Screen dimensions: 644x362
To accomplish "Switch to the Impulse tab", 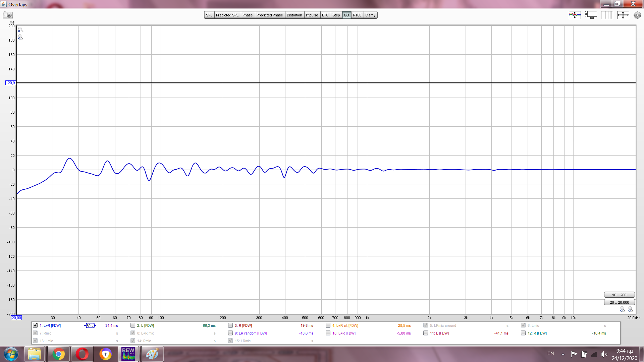I will [x=312, y=15].
